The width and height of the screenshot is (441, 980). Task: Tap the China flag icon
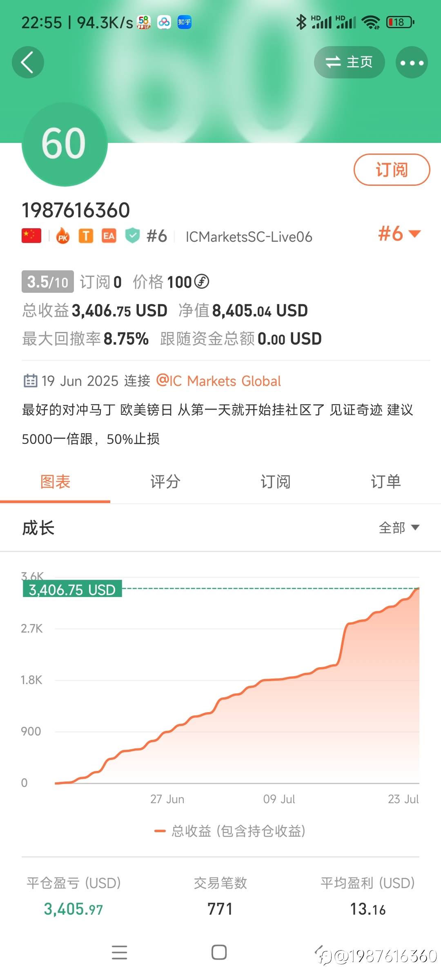point(31,236)
